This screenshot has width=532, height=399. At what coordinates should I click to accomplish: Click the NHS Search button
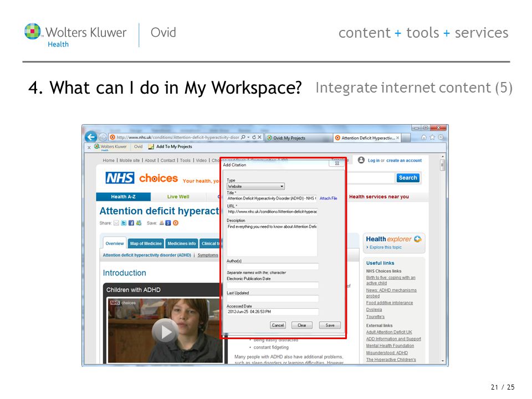coord(408,178)
